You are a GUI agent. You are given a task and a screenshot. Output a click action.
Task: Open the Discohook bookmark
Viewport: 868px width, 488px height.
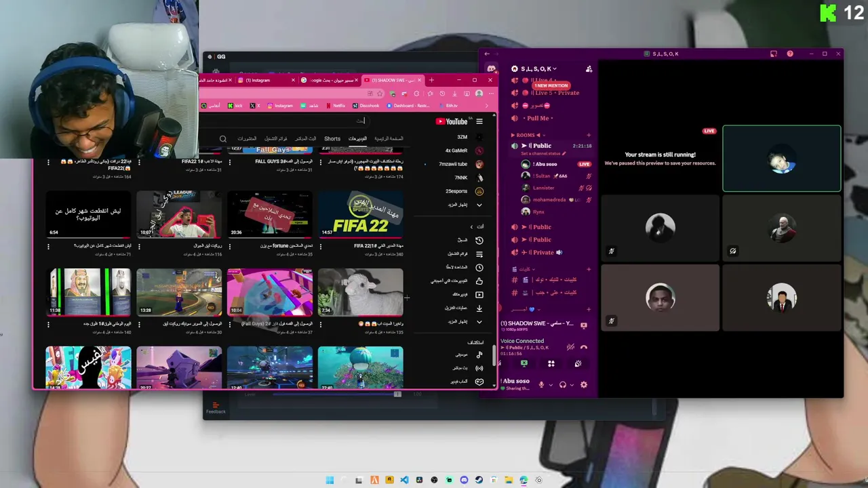pos(366,106)
